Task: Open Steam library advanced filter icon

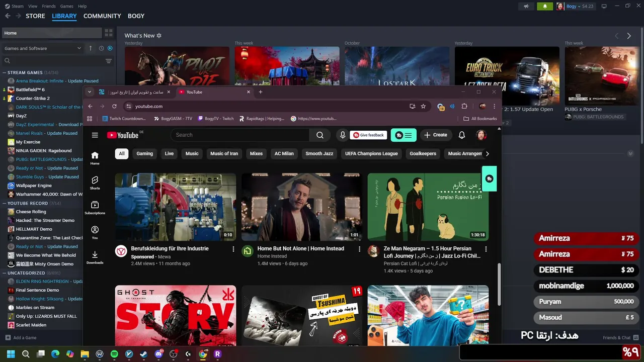Action: click(x=109, y=61)
